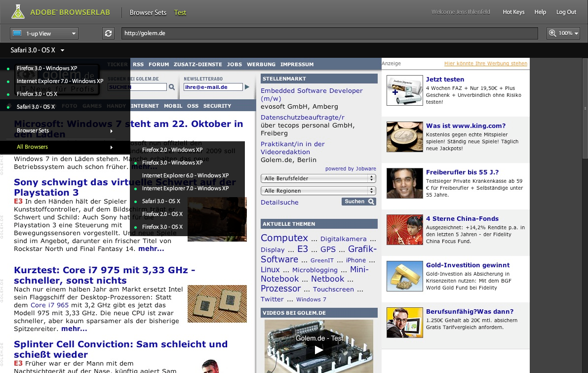Open the SECURITY category tab

[x=217, y=106]
